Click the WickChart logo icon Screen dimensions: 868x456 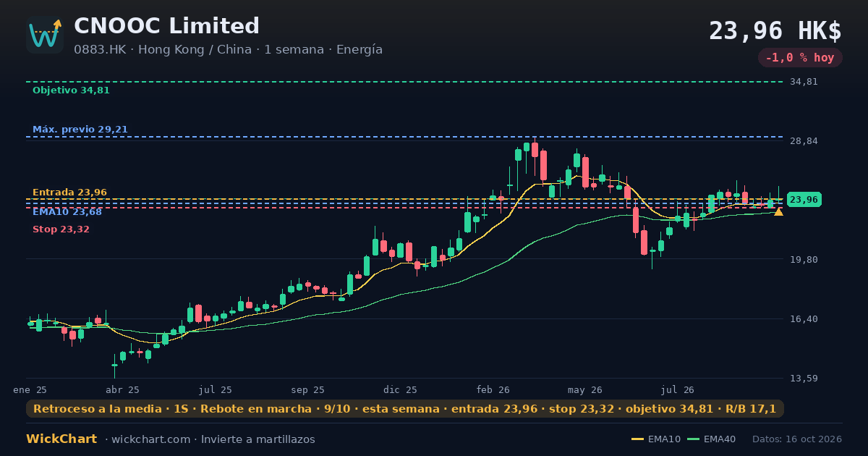pyautogui.click(x=45, y=35)
